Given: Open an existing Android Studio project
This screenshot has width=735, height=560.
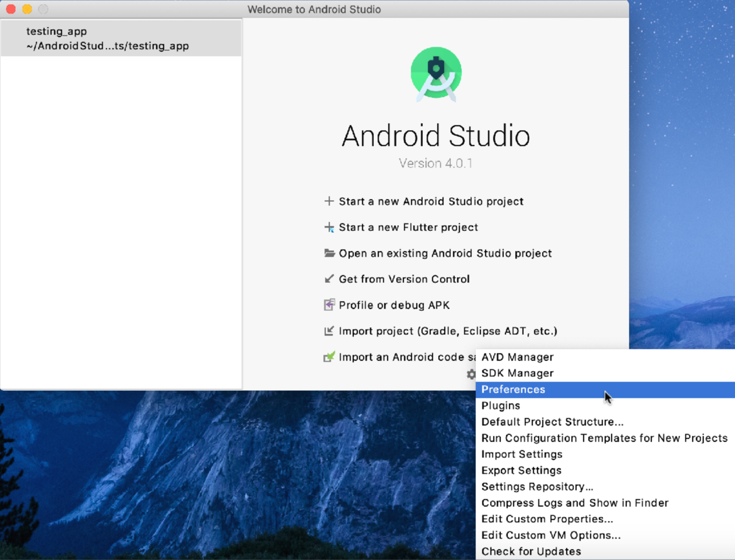Looking at the screenshot, I should [x=445, y=253].
